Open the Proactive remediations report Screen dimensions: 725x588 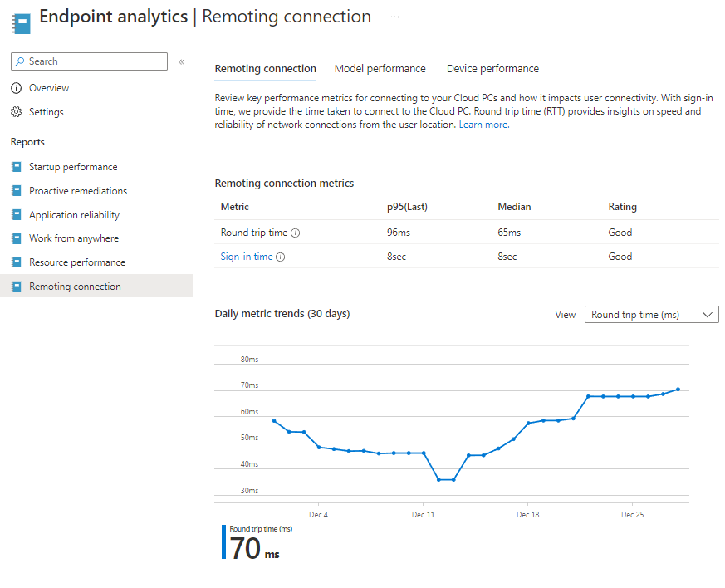(78, 190)
